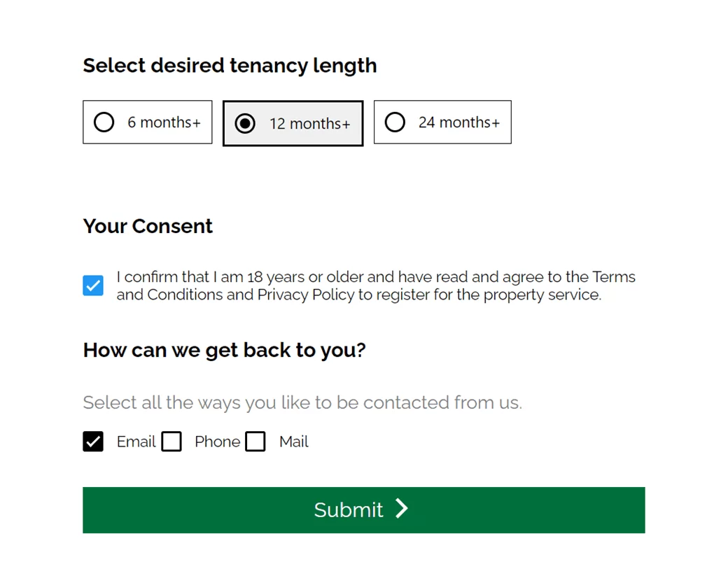Viewport: 728px width, 571px height.
Task: Click the "Your Consent" heading
Action: pos(148,226)
